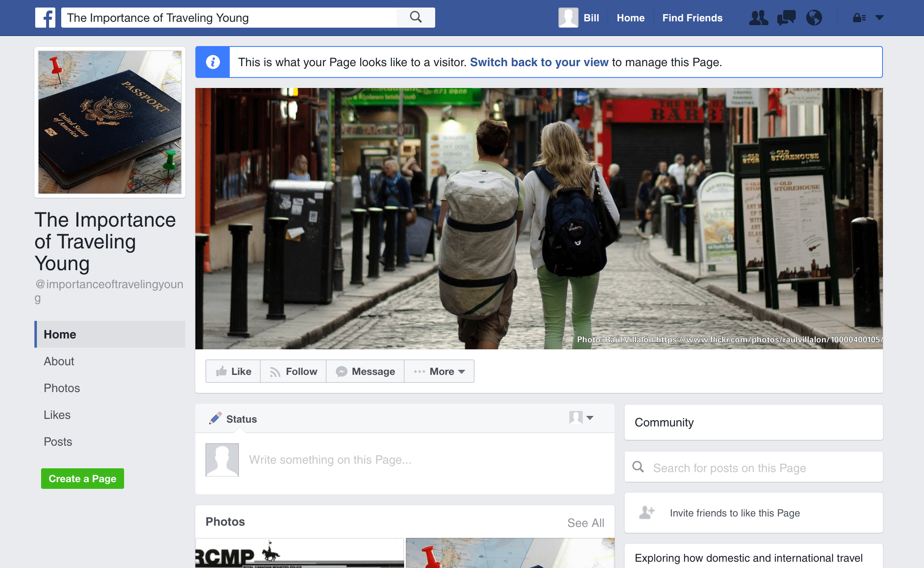The image size is (924, 568).
Task: Click Switch back to your view link
Action: point(539,62)
